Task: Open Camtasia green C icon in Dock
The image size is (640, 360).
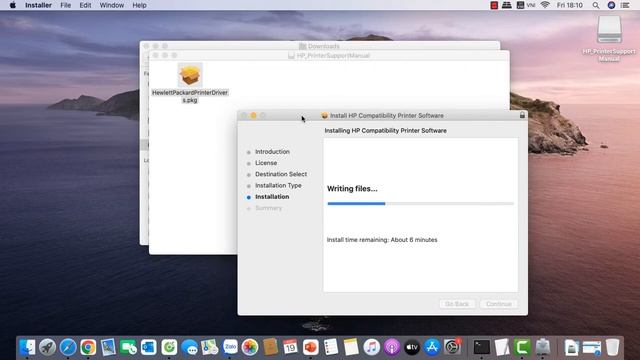Action: click(522, 347)
